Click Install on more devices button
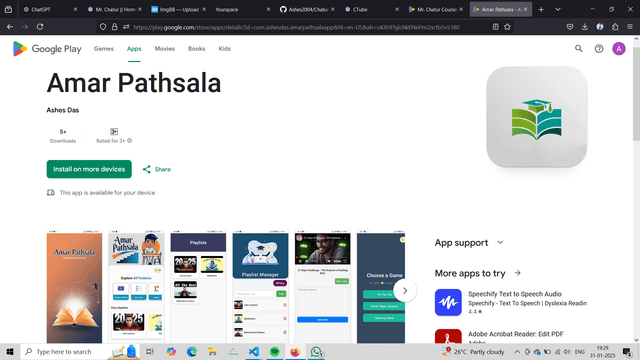The image size is (640, 360). coord(89,169)
